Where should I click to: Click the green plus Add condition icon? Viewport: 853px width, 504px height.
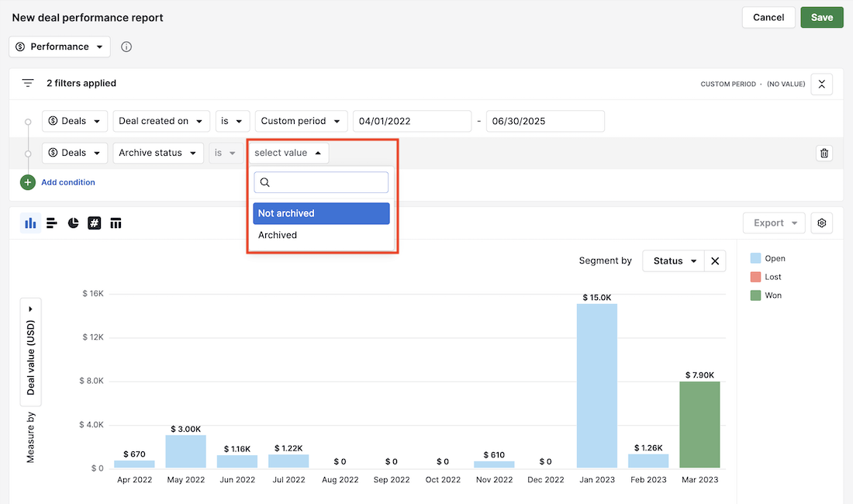[28, 182]
